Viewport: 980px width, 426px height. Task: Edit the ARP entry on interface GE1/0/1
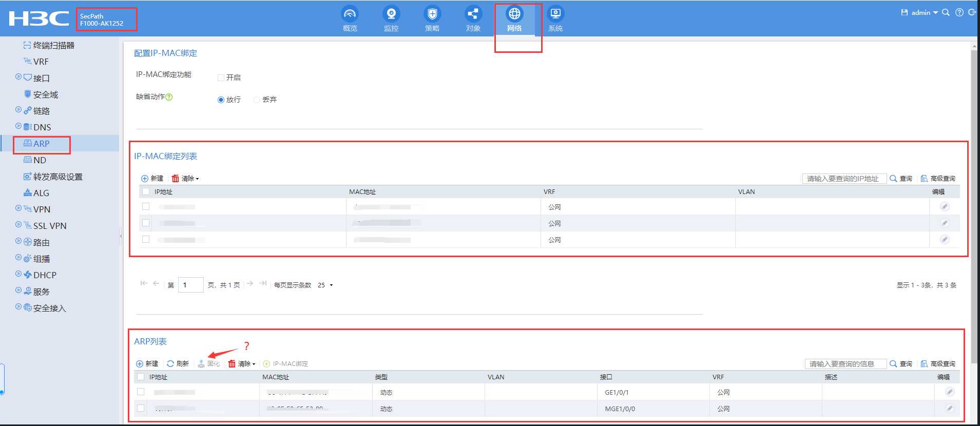point(950,392)
